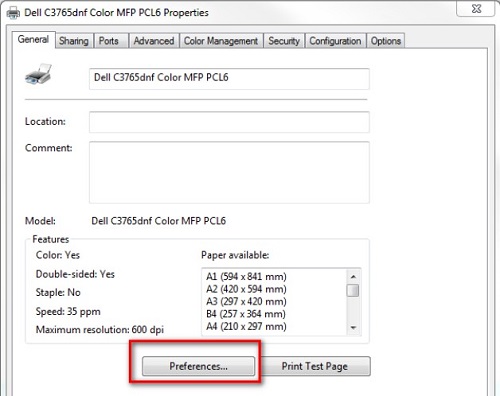Viewport: 500px width, 396px height.
Task: Open the Sharing tab
Action: pos(74,41)
